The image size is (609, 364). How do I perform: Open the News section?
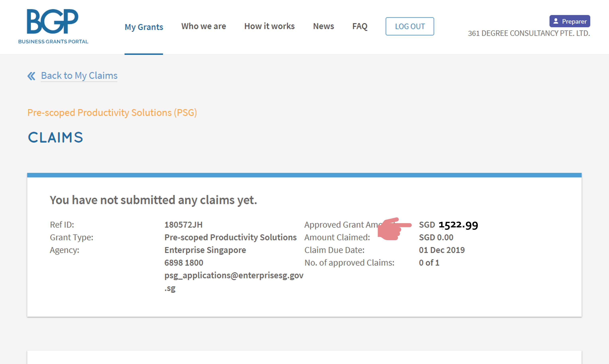point(323,26)
